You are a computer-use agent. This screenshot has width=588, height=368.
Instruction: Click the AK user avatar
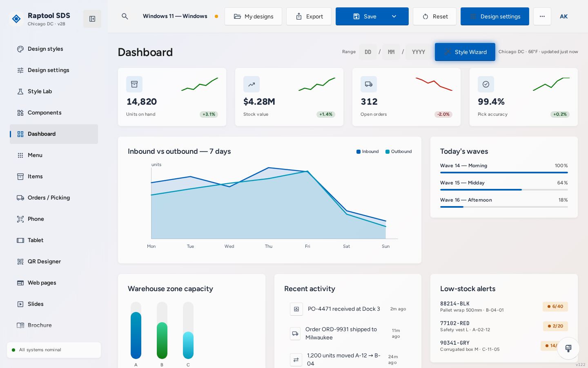pyautogui.click(x=563, y=16)
